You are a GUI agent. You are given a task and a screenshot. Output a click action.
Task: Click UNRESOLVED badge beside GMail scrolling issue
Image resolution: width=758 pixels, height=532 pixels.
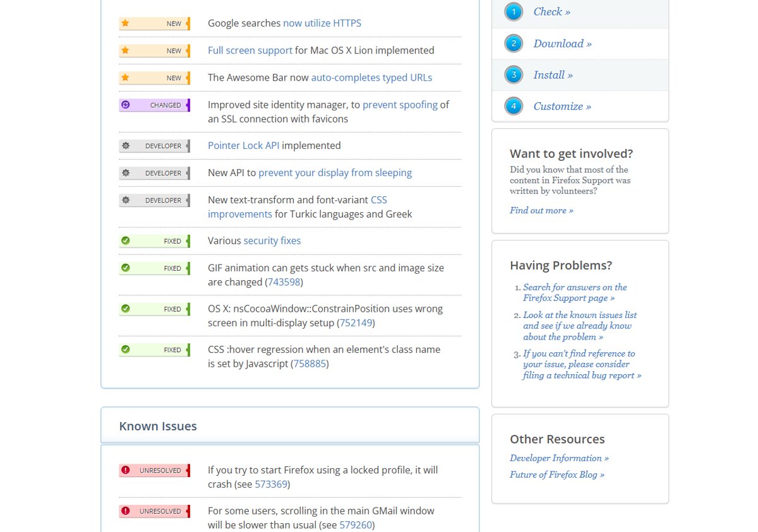pos(154,511)
